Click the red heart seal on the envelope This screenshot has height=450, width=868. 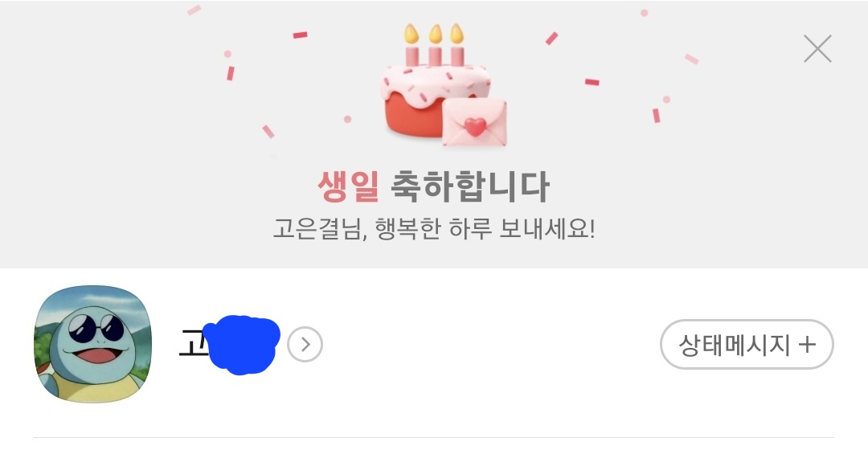[x=475, y=126]
